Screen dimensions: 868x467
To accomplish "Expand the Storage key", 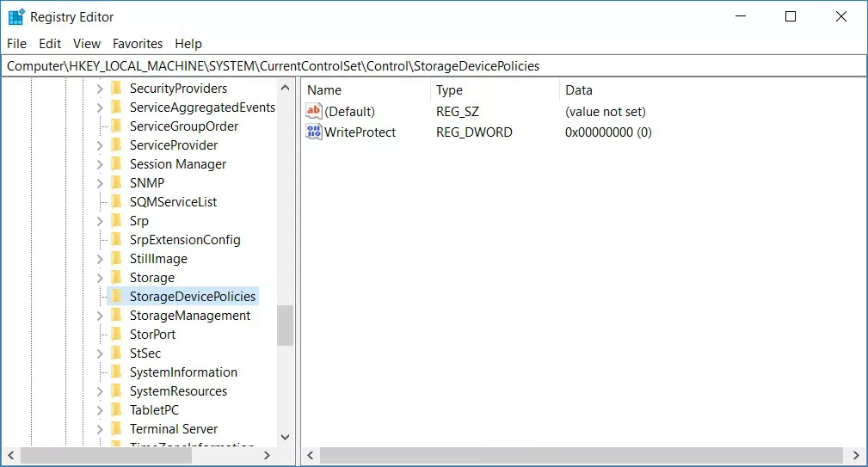I will point(100,278).
